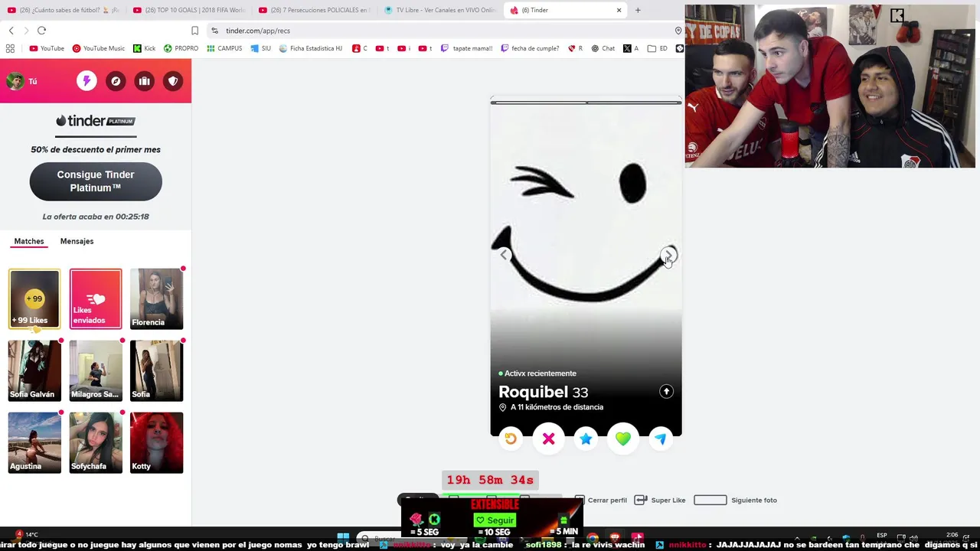Open the SIU bookmark
Viewport: 980px width, 551px height.
[260, 48]
